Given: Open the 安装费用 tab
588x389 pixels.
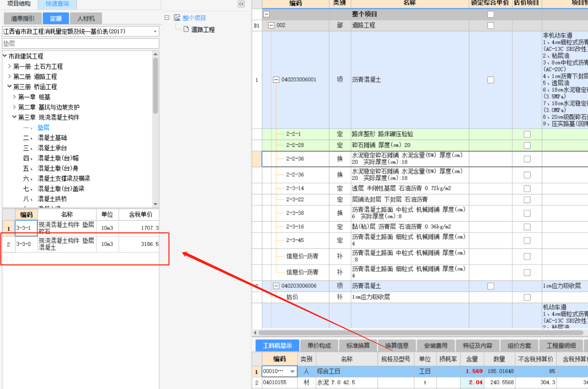Looking at the screenshot, I should coord(436,346).
